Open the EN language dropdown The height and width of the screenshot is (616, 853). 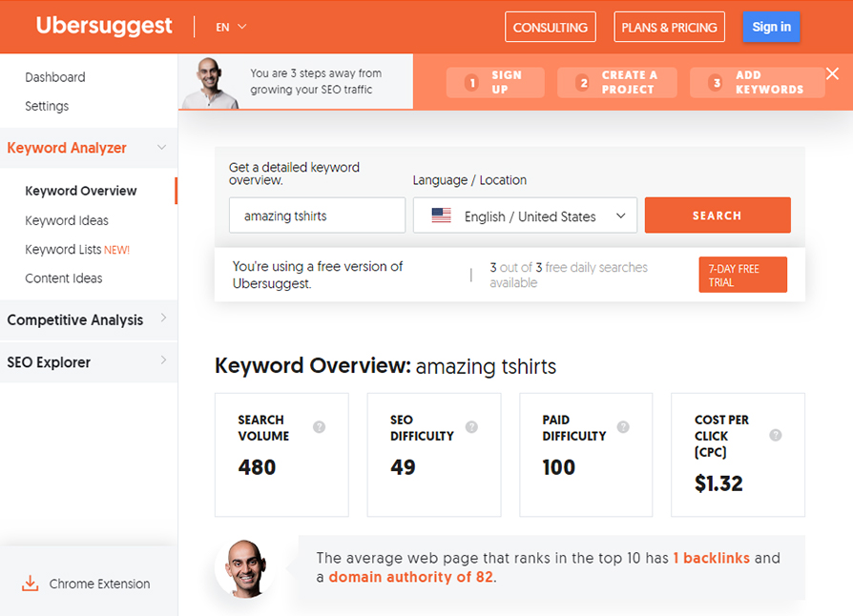(x=231, y=27)
